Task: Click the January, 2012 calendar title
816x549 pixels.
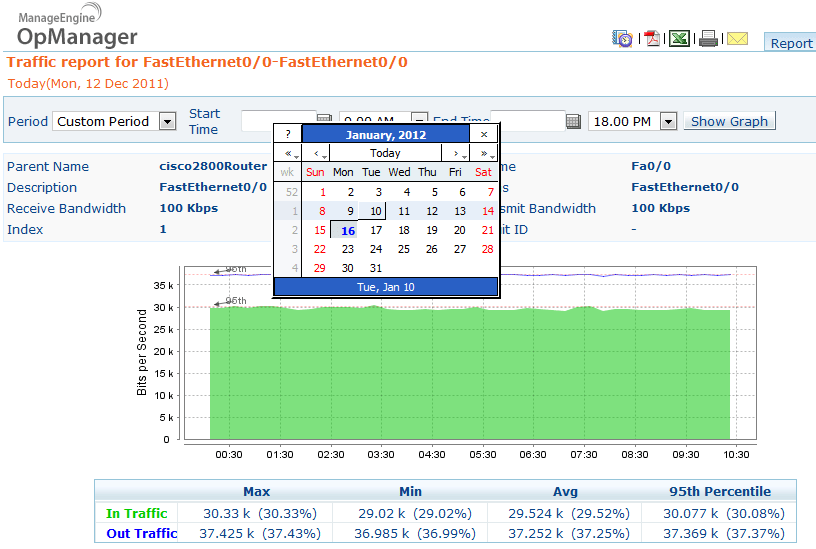Action: [x=386, y=134]
